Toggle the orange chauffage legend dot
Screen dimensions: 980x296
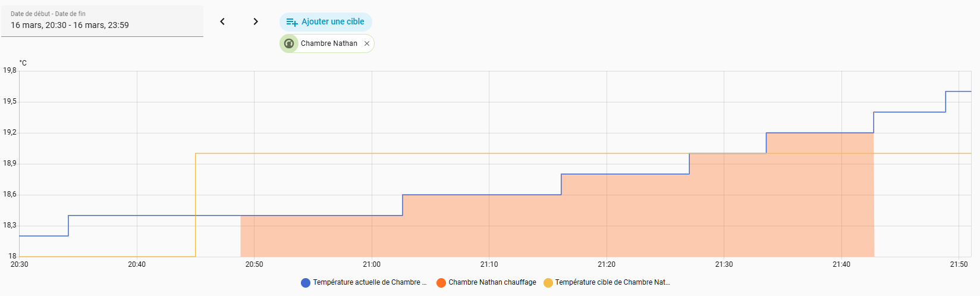(441, 283)
